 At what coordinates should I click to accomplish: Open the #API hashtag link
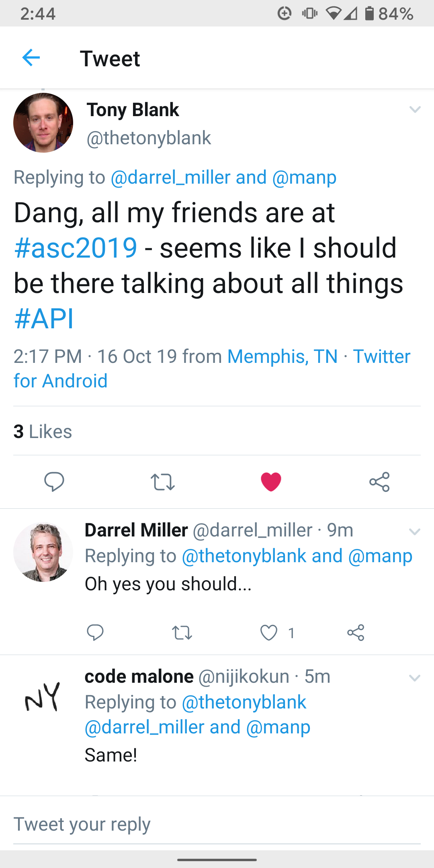click(44, 319)
